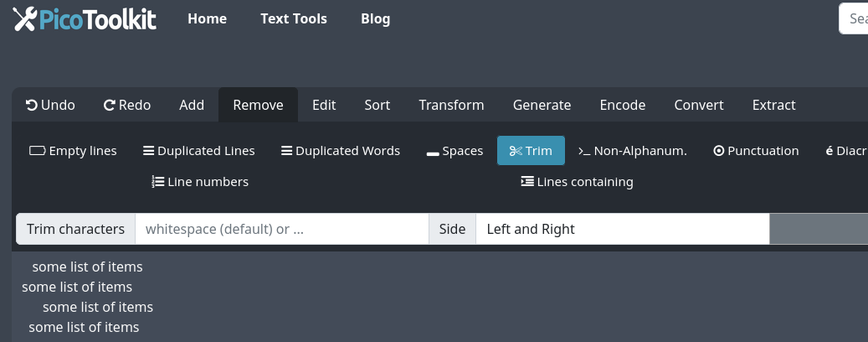Choose the Duplicated Words tool

(341, 151)
